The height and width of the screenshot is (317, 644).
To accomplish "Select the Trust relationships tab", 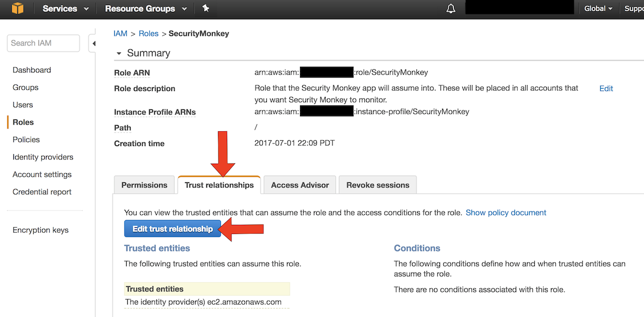I will point(219,185).
